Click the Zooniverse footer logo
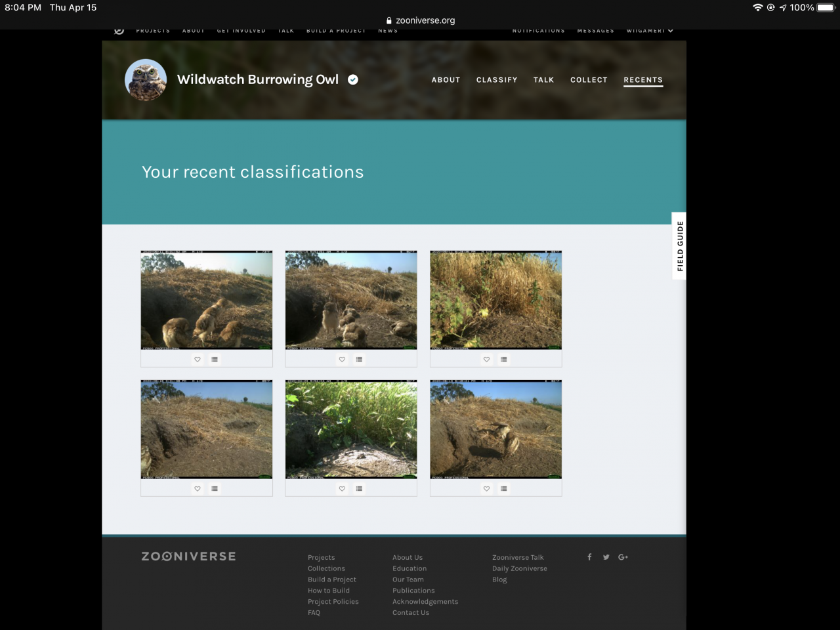 [x=188, y=556]
